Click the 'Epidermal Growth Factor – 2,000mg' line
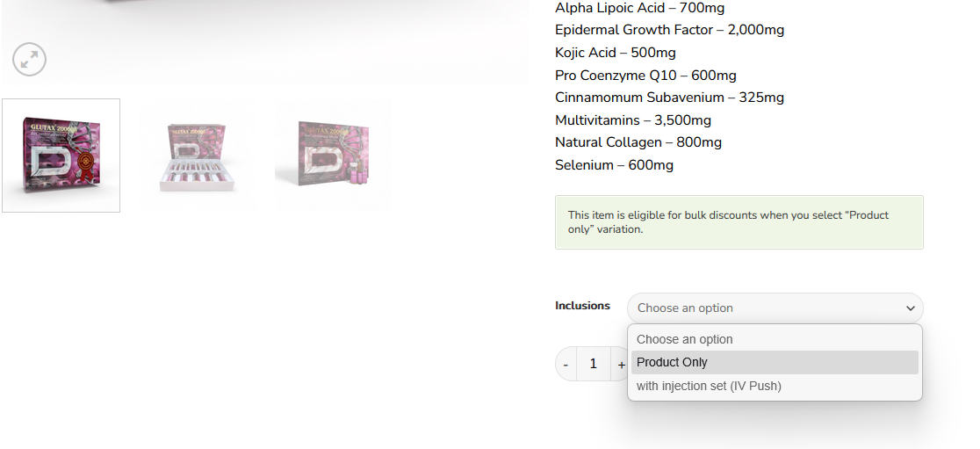Screen dimensions: 980x449 click(x=669, y=30)
